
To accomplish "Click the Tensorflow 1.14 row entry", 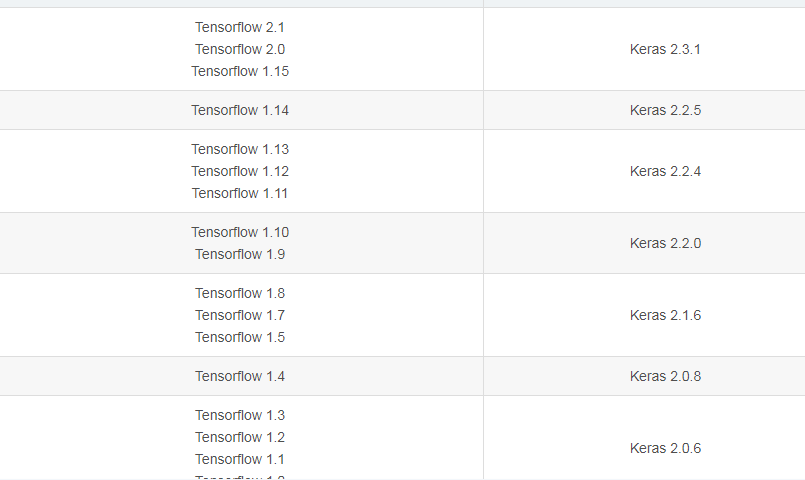I will (x=240, y=110).
